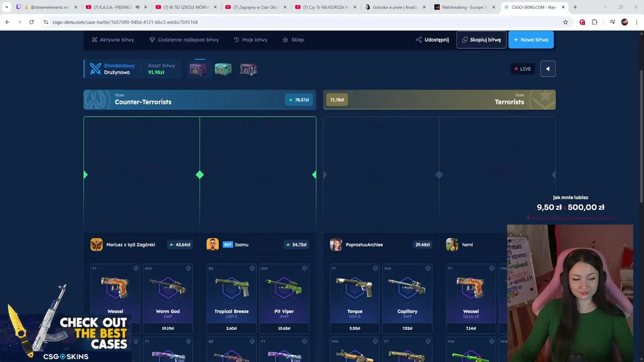Open Mariusz z kp3 Zagórski's avatar
This screenshot has height=362, width=644.
tap(97, 244)
